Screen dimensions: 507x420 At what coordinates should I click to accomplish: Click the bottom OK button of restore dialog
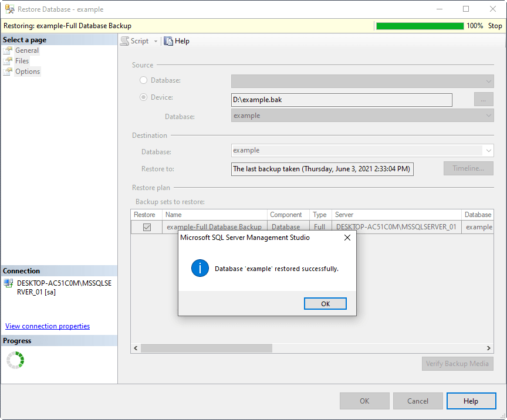(364, 401)
